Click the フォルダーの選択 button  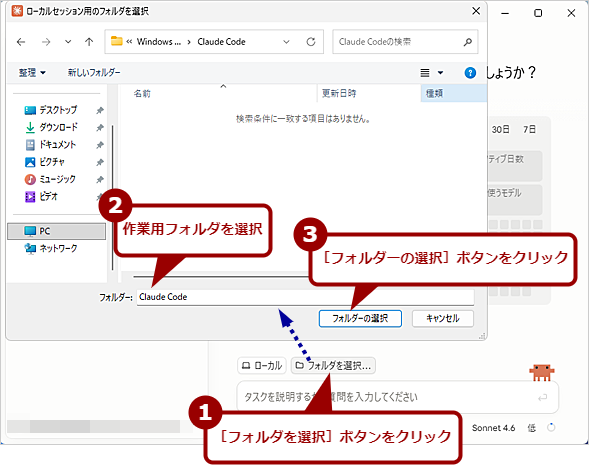coord(360,319)
